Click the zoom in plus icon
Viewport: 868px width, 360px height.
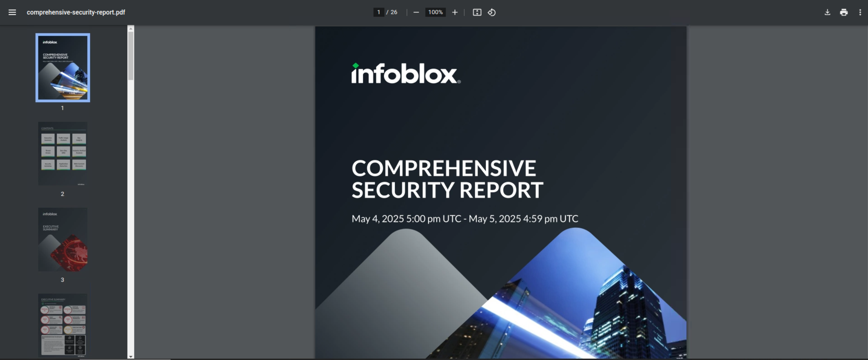point(454,12)
